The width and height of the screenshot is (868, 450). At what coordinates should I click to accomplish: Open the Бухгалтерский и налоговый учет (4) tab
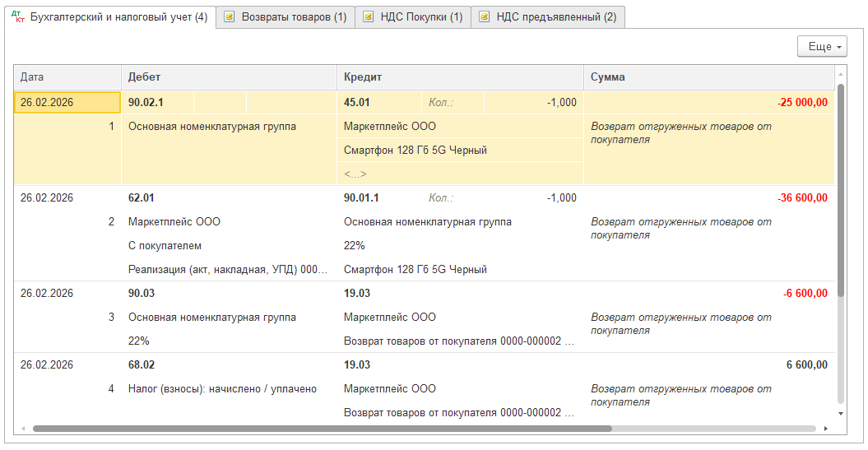(x=111, y=17)
